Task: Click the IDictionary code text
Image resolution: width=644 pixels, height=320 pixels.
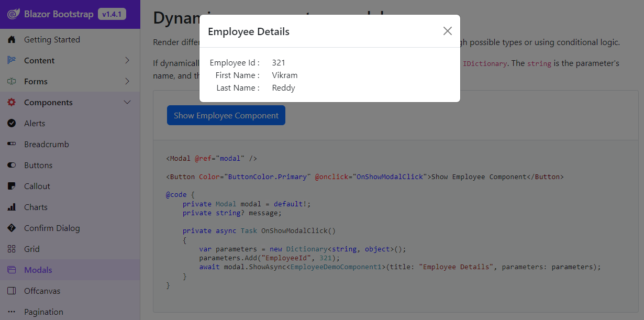Action: 485,63
